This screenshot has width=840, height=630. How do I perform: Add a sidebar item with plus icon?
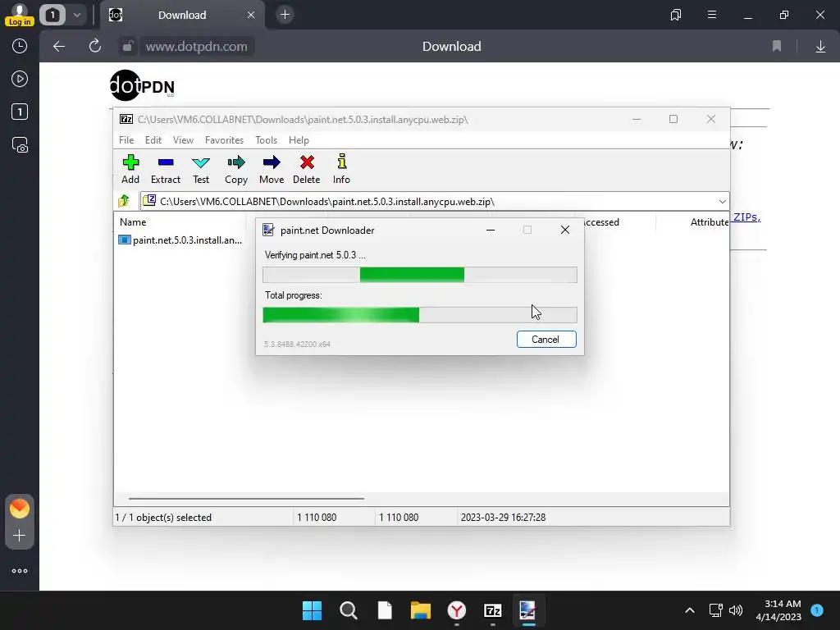pos(20,536)
